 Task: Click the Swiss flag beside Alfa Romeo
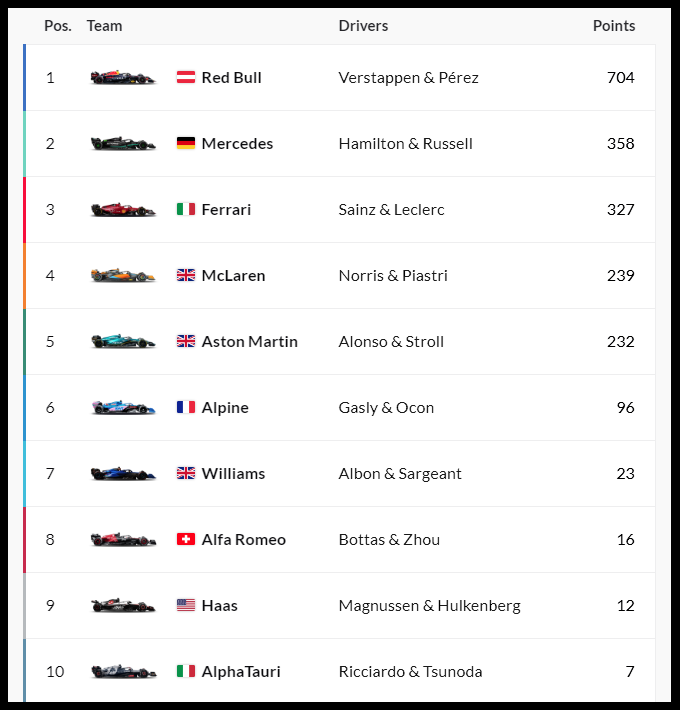186,539
